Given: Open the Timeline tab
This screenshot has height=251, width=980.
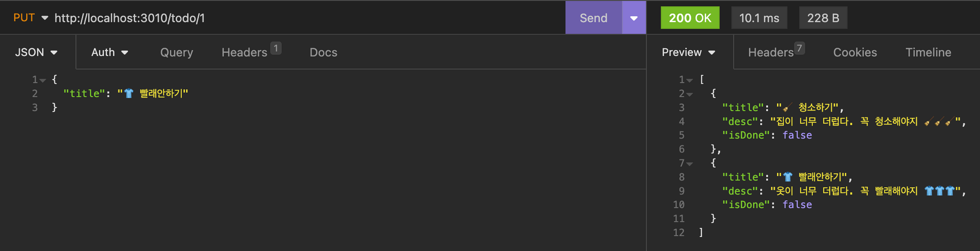Looking at the screenshot, I should (x=928, y=52).
